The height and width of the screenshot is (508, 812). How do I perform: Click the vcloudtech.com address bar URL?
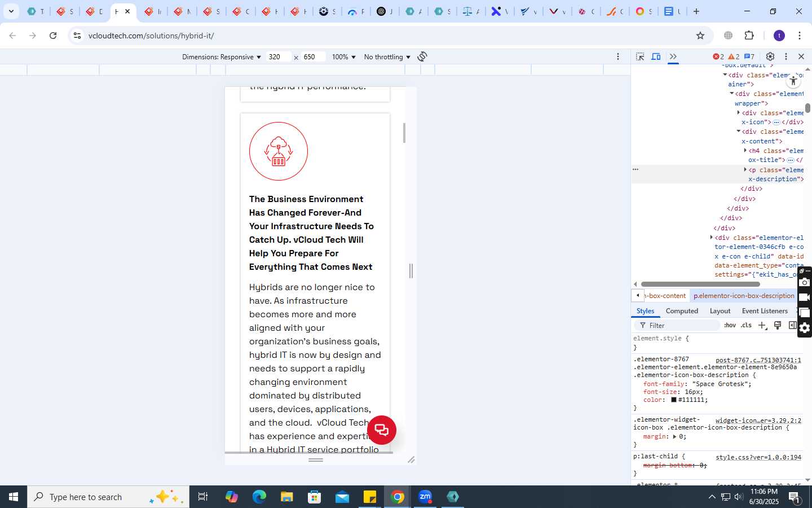coord(151,36)
